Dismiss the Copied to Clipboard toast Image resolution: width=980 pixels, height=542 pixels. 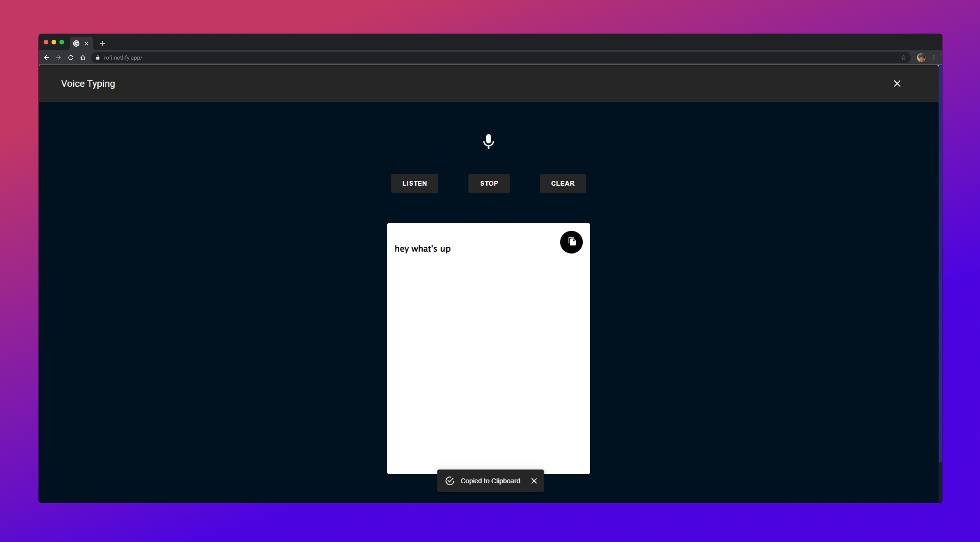pos(534,481)
